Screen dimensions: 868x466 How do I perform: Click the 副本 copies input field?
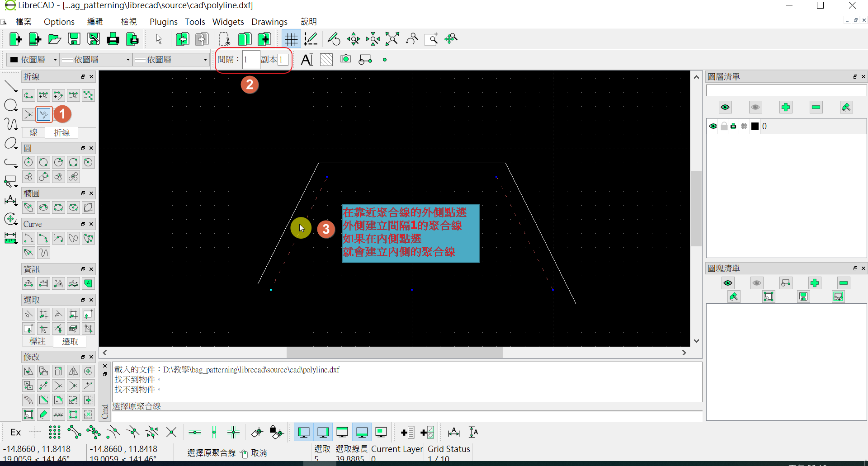(283, 60)
